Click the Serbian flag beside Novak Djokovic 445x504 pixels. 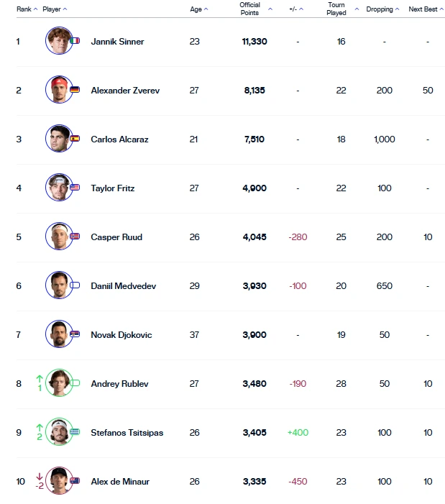75,335
